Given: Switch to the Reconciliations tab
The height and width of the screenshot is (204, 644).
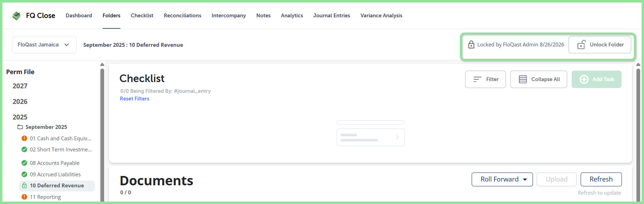Looking at the screenshot, I should [x=182, y=16].
